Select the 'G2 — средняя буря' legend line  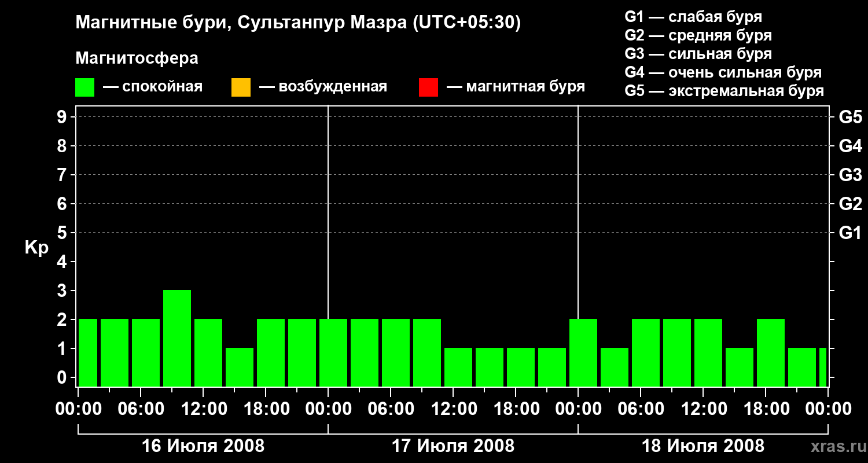pos(698,35)
